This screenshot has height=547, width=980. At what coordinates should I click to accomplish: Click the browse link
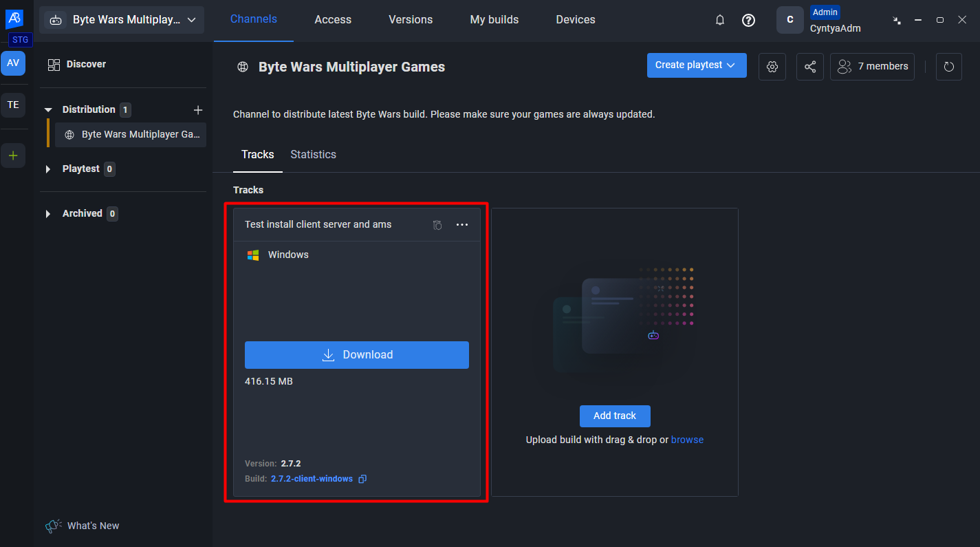pos(687,440)
